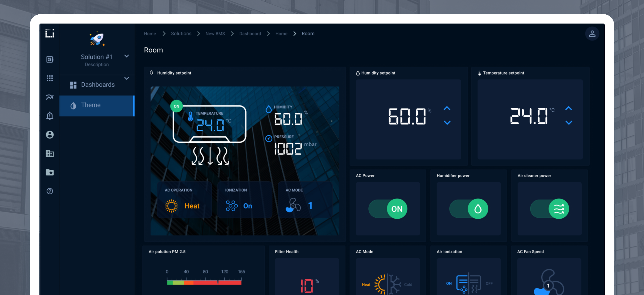Open the user account sidebar icon

[50, 135]
